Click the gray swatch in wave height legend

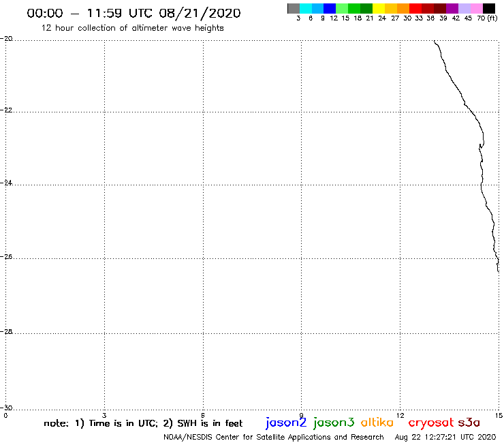[294, 8]
